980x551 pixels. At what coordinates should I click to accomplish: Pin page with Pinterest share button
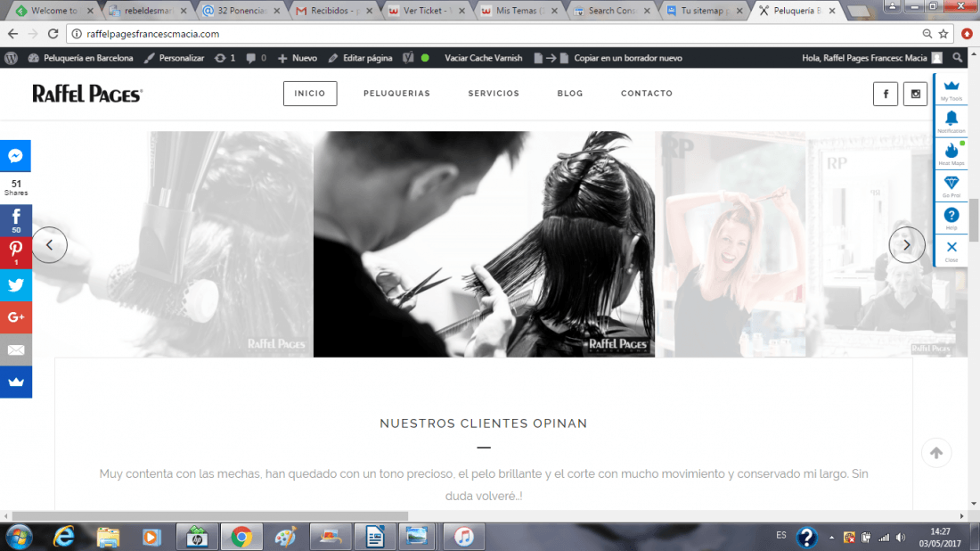(16, 252)
